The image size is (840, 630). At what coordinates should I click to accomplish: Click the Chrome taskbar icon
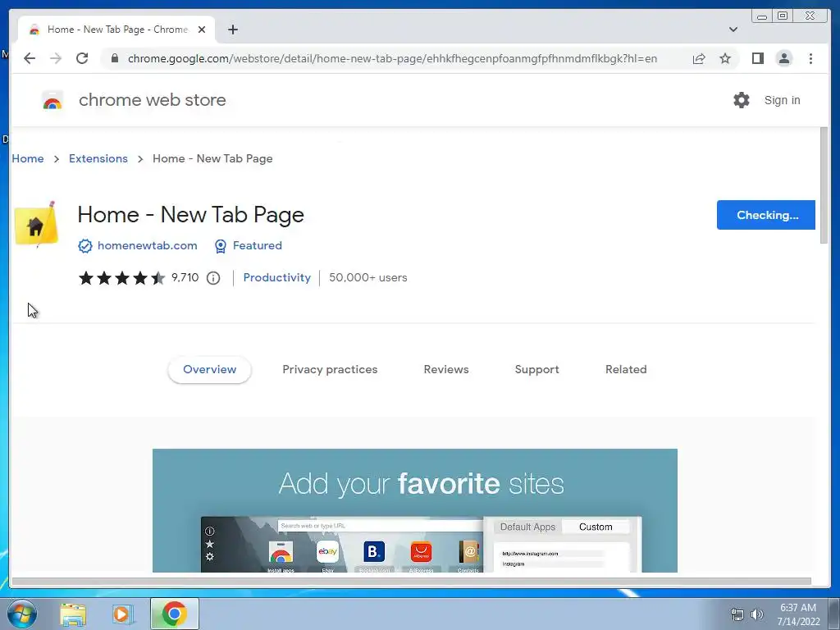(x=174, y=614)
